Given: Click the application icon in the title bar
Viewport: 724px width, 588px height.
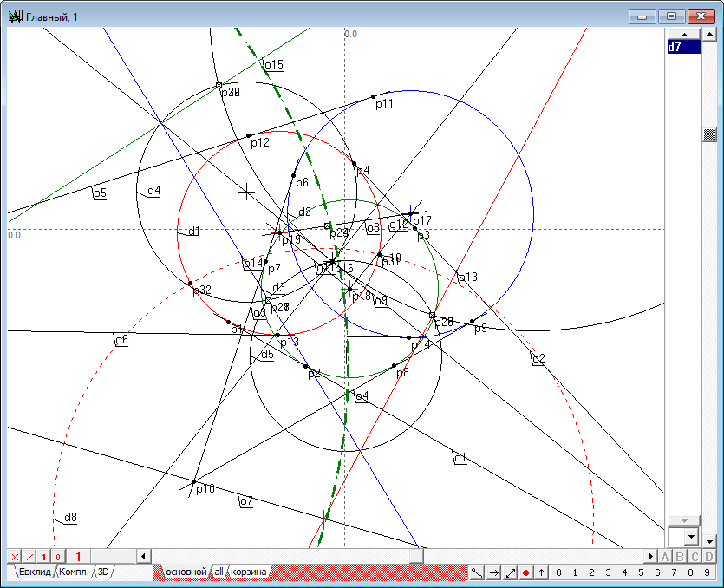Looking at the screenshot, I should point(16,16).
